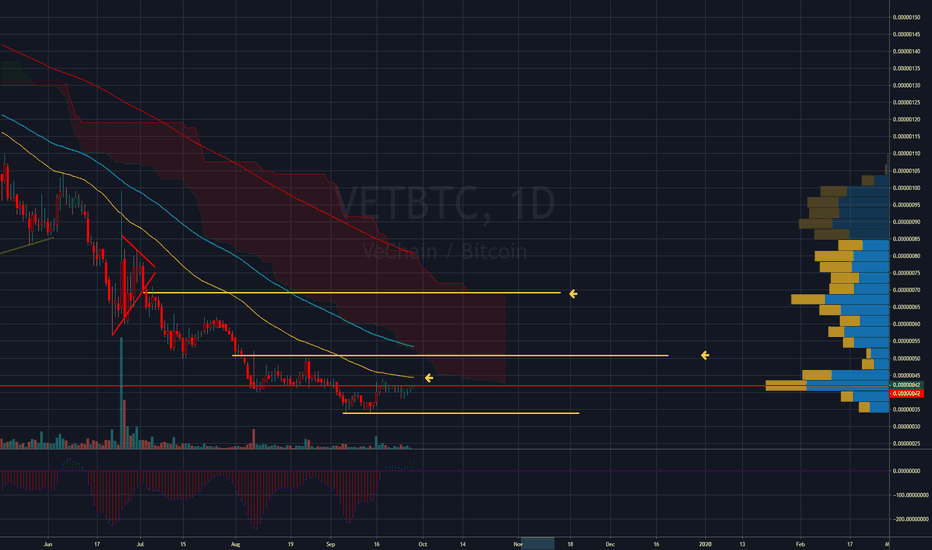Click the 0.00000025 price axis label
Image resolution: width=932 pixels, height=550 pixels.
point(906,444)
